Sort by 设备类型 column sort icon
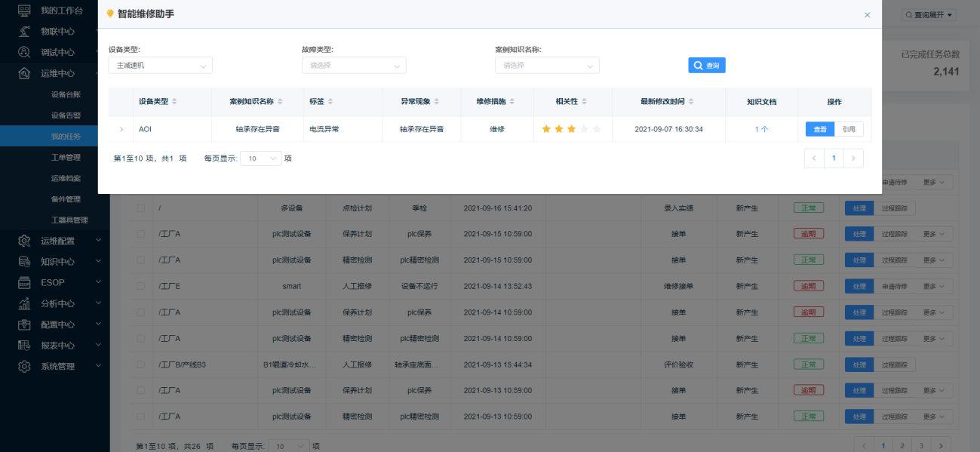The width and height of the screenshot is (980, 452). coord(175,102)
